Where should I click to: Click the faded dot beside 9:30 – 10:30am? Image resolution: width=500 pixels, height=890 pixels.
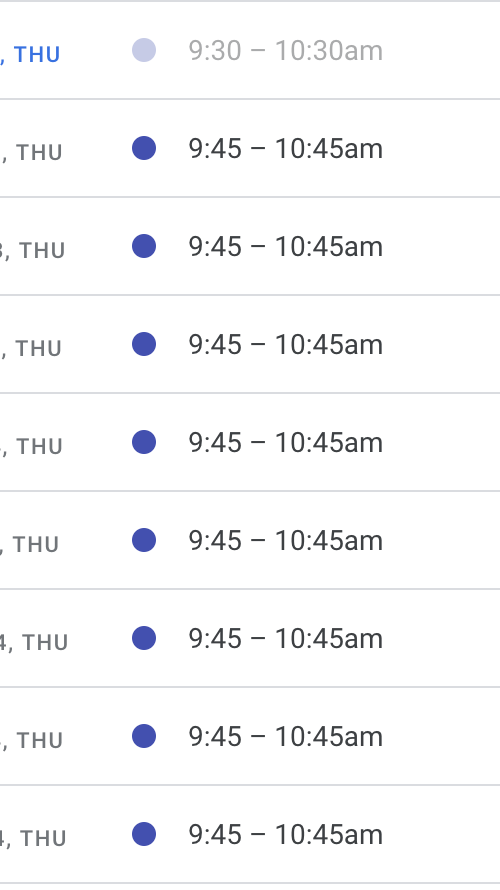(144, 50)
